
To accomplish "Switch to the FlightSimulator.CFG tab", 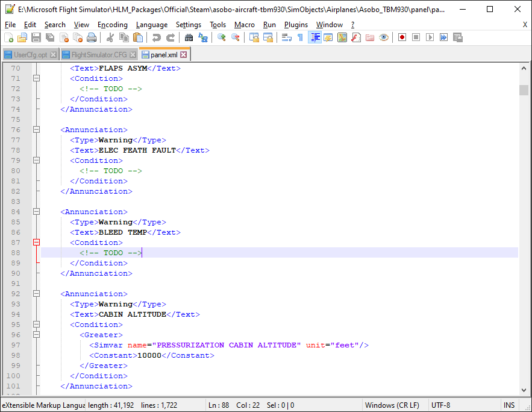I will click(99, 55).
